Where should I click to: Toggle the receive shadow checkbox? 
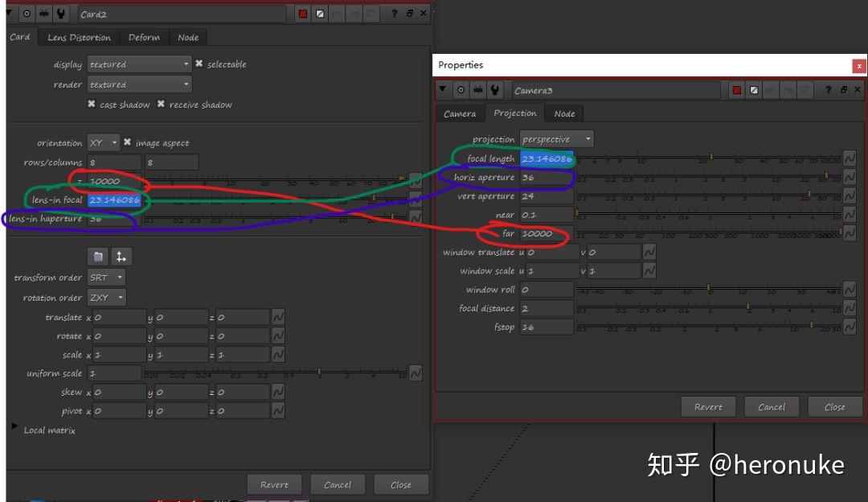pos(161,104)
